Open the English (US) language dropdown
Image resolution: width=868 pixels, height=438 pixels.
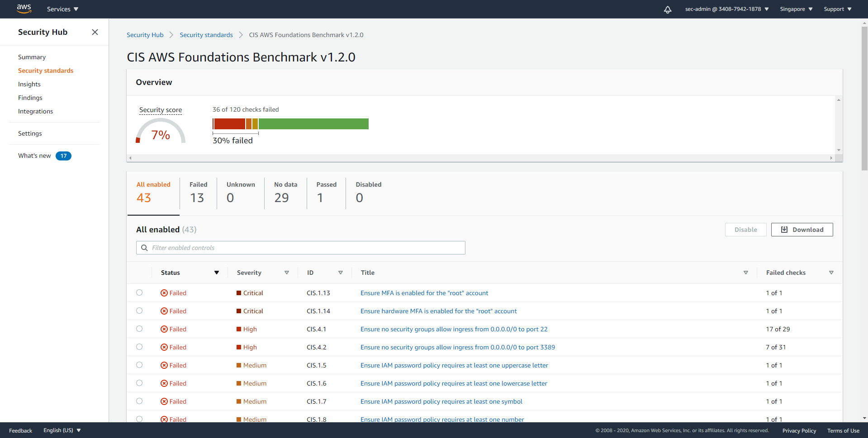pyautogui.click(x=62, y=430)
